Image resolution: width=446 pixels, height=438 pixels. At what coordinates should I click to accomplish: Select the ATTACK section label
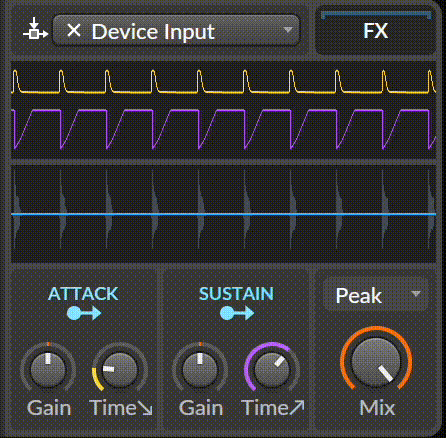click(83, 294)
